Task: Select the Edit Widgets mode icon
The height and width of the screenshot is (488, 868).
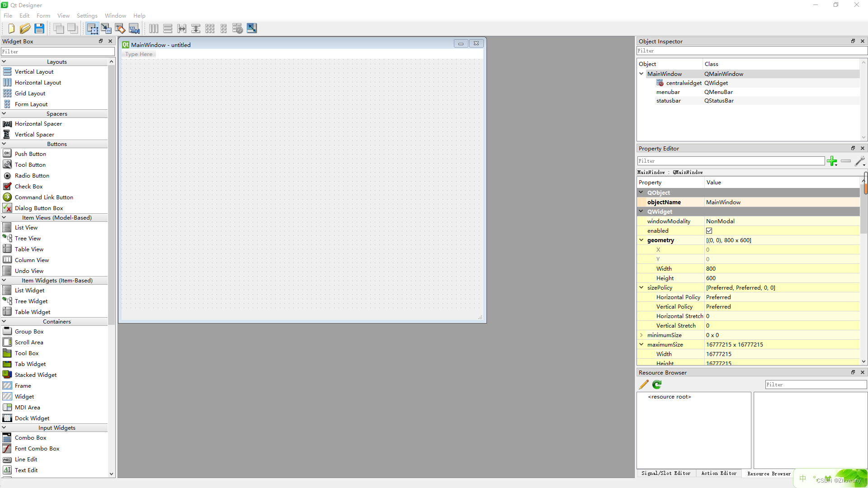Action: pyautogui.click(x=92, y=28)
